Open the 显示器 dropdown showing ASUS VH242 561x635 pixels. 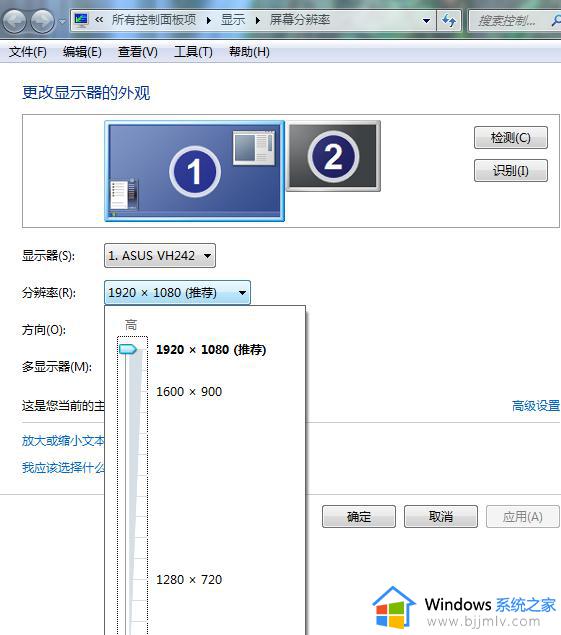click(x=160, y=256)
